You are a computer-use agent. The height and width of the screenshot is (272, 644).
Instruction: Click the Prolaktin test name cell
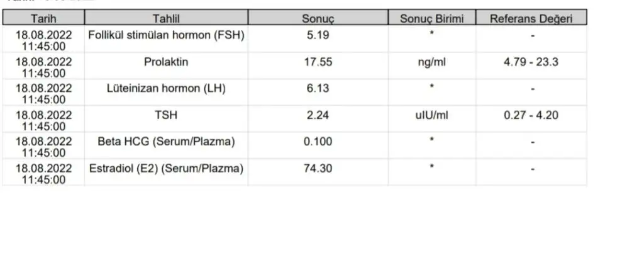(166, 62)
